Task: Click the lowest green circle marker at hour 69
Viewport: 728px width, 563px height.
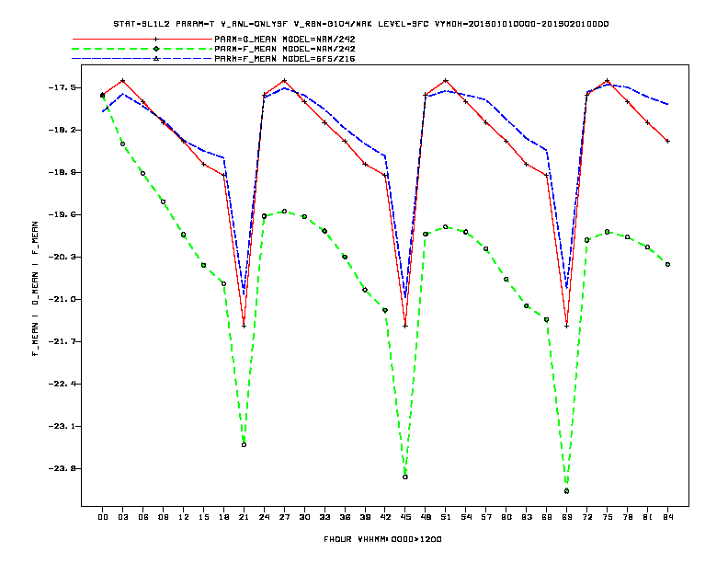Action: pos(567,491)
